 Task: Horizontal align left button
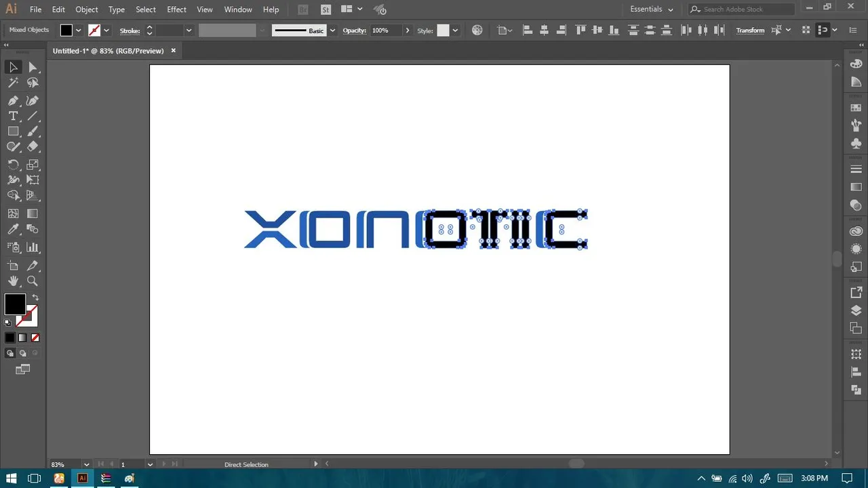click(528, 30)
